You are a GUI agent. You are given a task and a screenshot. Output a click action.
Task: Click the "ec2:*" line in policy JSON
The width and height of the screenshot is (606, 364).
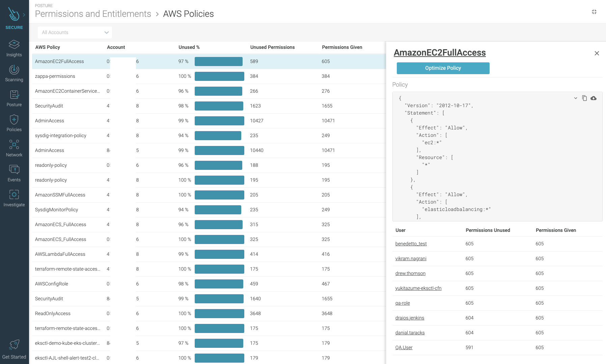point(432,143)
